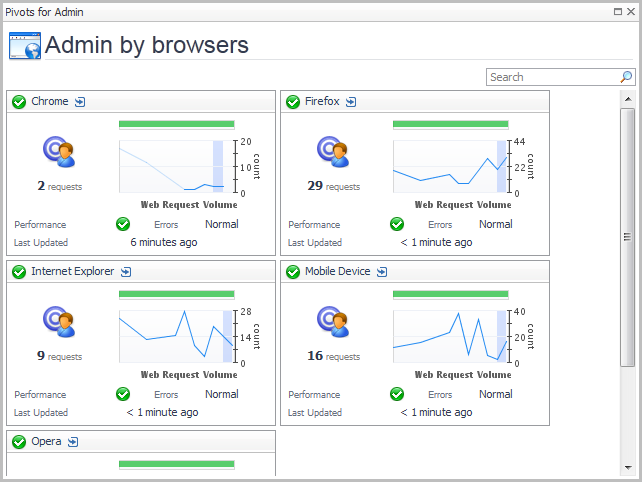Click the drill-down icon beside Firefox

[x=350, y=102]
